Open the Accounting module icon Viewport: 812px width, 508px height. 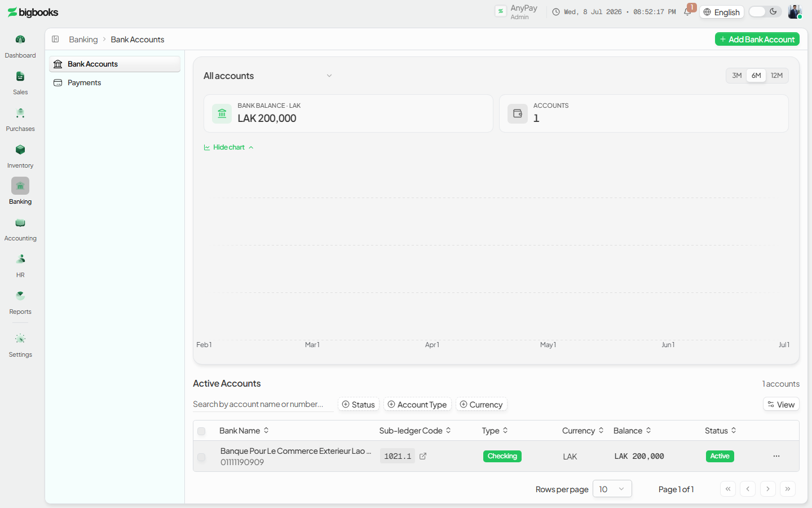tap(20, 222)
